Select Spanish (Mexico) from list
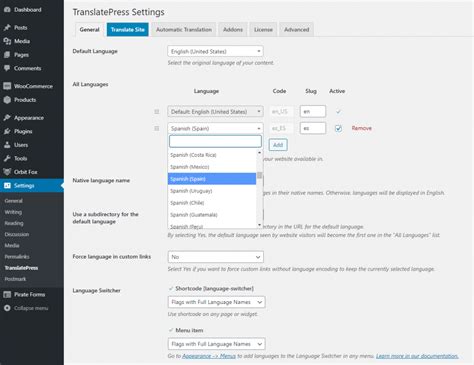Viewport: 474px width, 365px height. click(x=212, y=167)
